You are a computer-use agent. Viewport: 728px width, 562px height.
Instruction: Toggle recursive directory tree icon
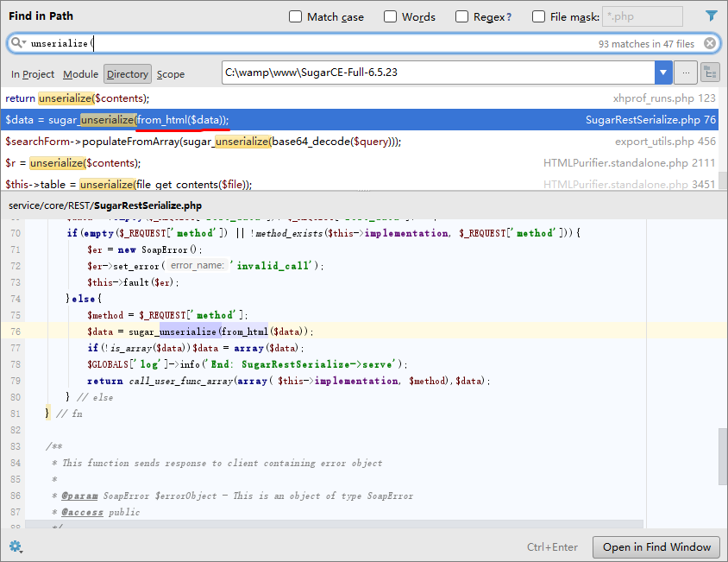pos(710,73)
